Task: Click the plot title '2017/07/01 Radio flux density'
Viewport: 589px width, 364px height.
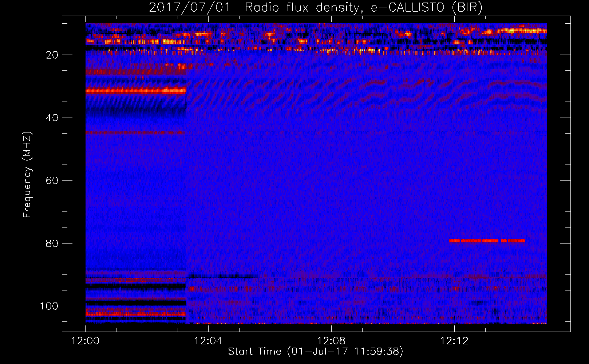Action: pos(316,7)
